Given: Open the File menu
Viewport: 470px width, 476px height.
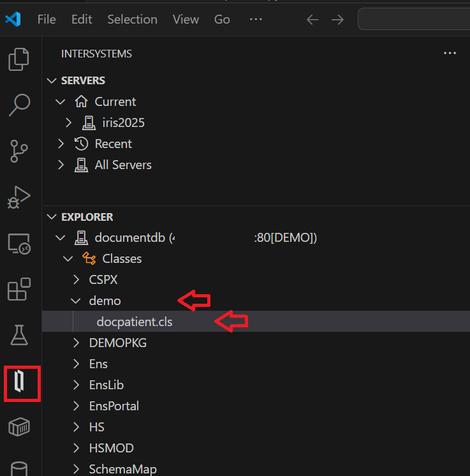Looking at the screenshot, I should coord(47,19).
